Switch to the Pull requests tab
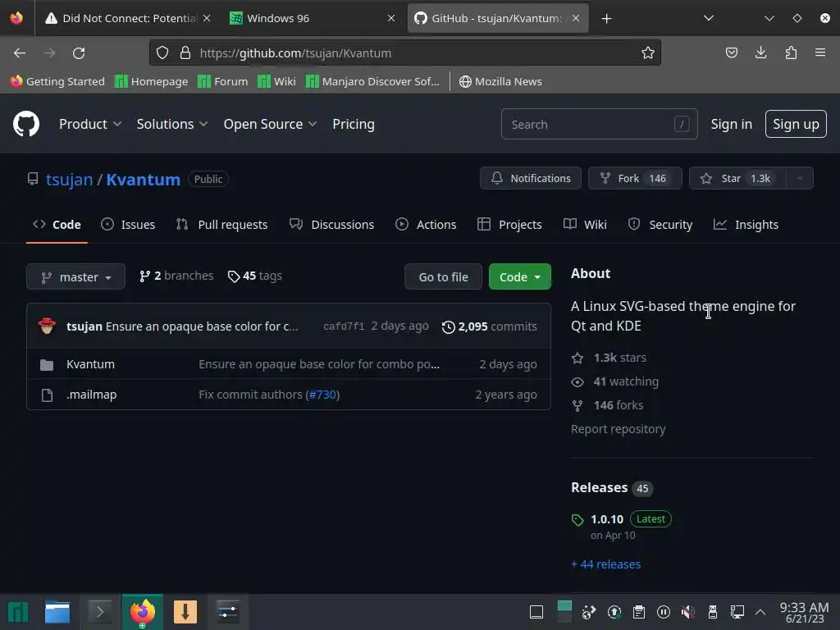Screen dimensions: 840x630 click(221, 225)
